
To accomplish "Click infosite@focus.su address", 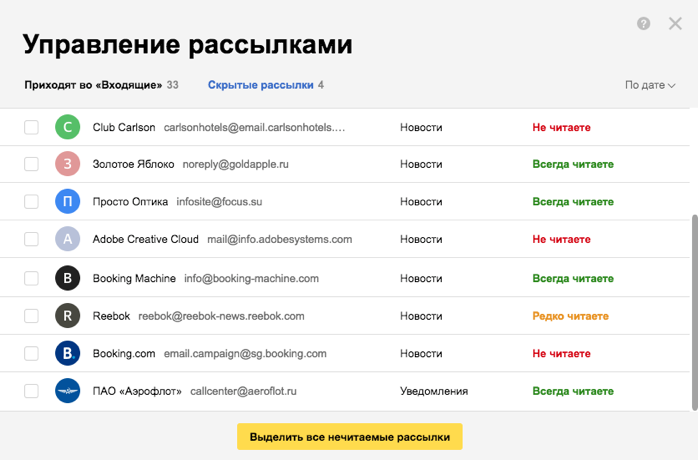I will (219, 201).
